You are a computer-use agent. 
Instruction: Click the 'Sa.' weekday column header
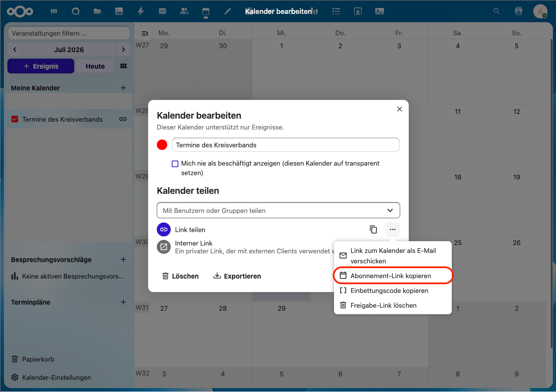457,33
